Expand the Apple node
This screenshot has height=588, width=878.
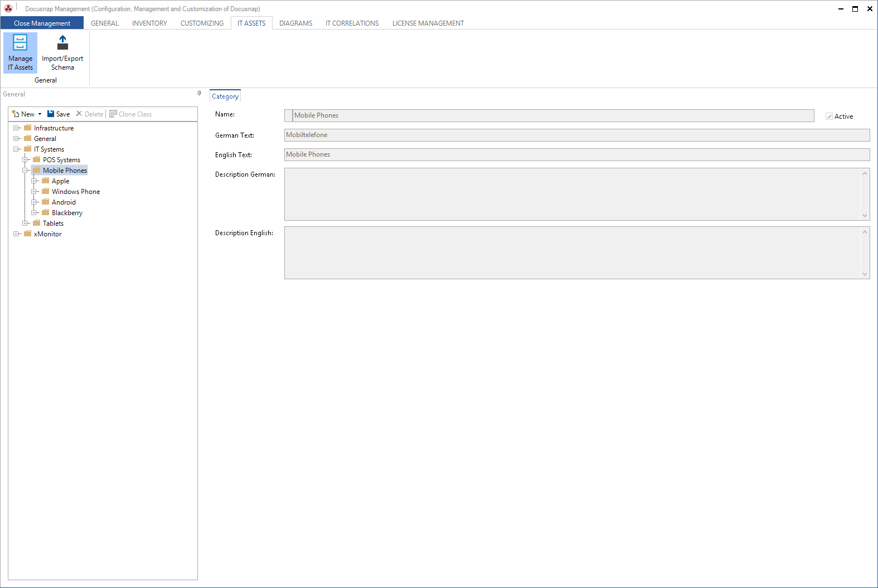(34, 181)
